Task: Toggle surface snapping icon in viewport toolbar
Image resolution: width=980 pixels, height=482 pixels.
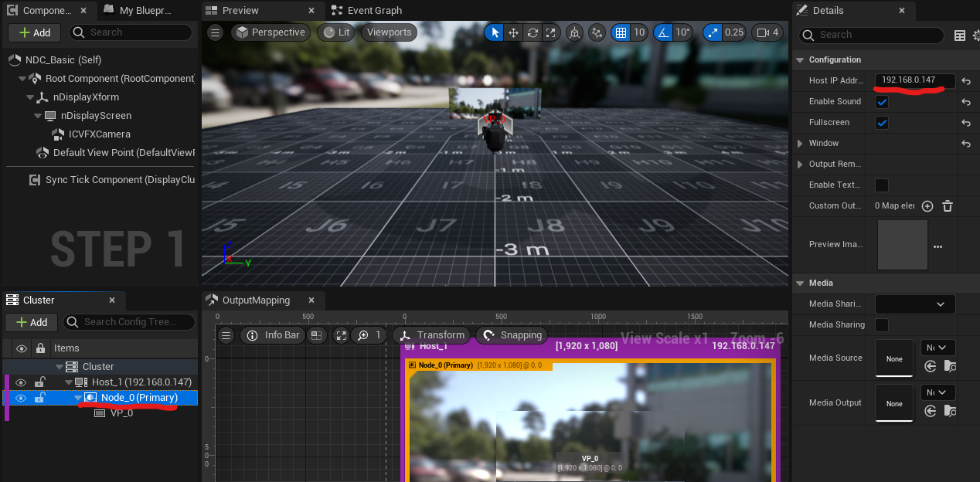Action: (597, 32)
